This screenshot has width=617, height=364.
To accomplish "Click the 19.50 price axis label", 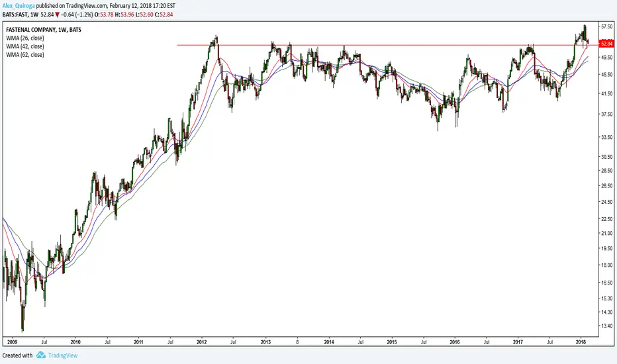I will [x=607, y=248].
